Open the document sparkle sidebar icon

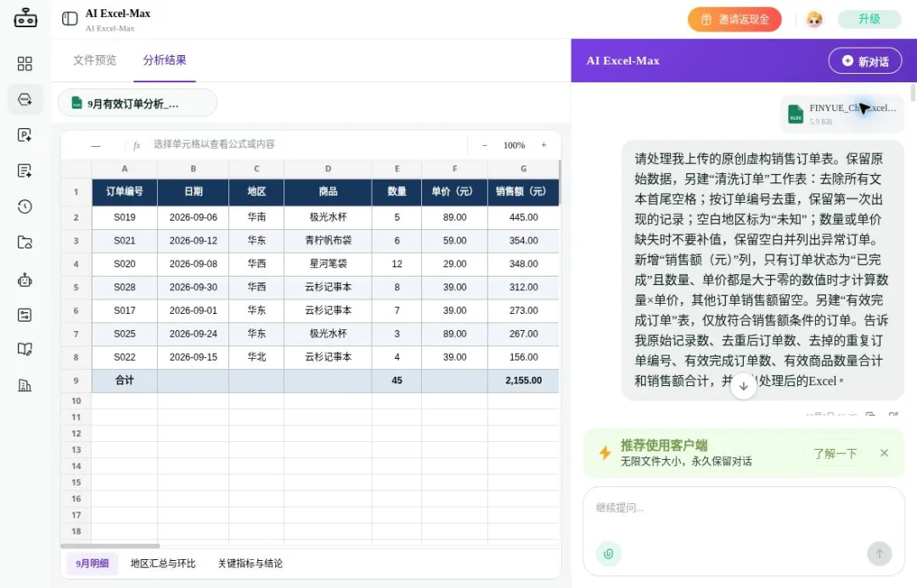coord(25,135)
